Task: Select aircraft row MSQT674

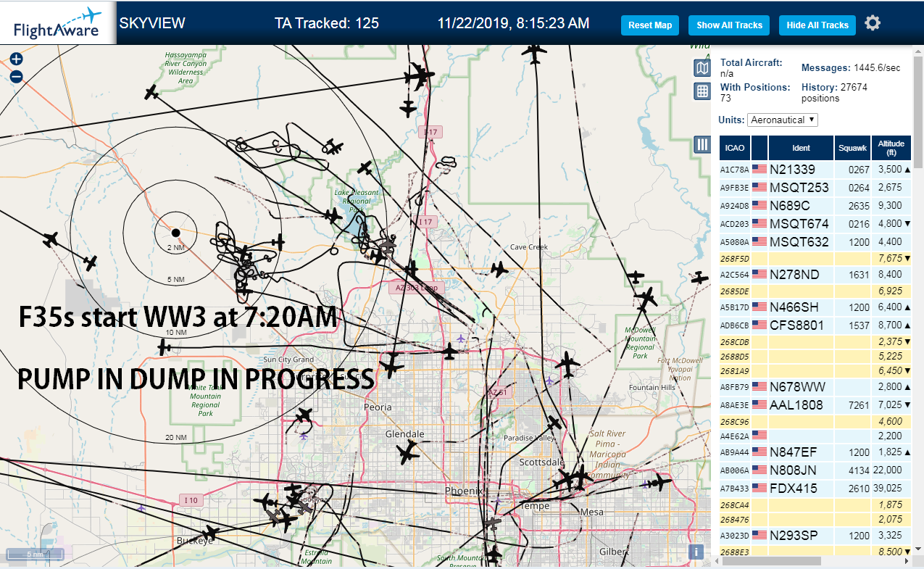Action: click(x=816, y=224)
